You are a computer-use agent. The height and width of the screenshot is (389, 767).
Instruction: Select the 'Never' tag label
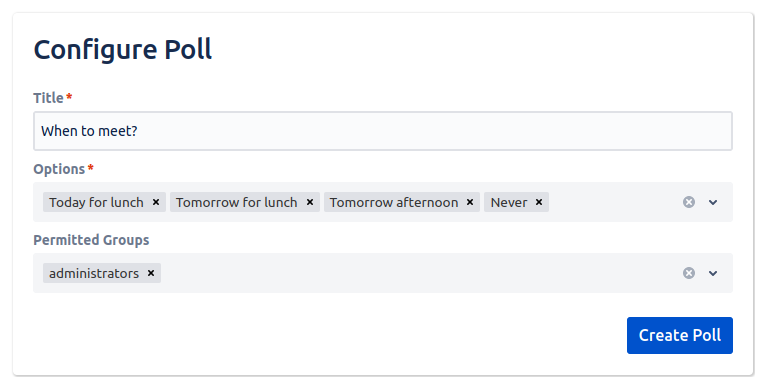point(509,202)
